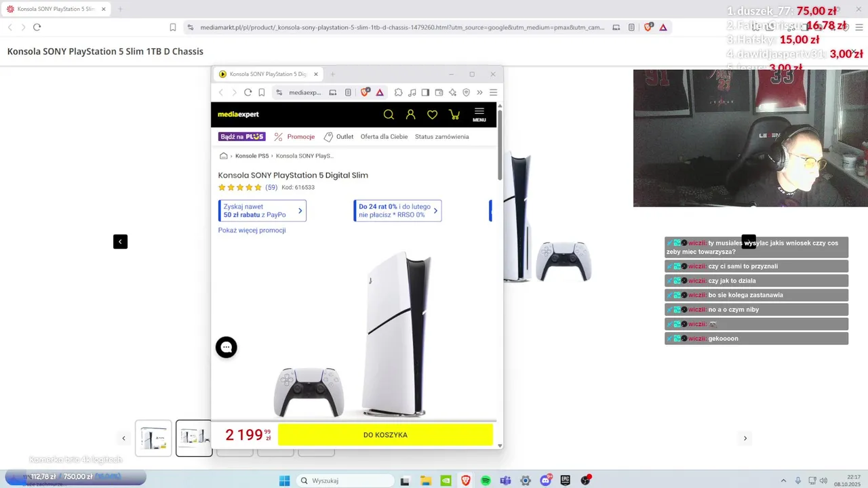Image resolution: width=868 pixels, height=488 pixels.
Task: Open Epic Games launcher from taskbar
Action: tap(566, 481)
